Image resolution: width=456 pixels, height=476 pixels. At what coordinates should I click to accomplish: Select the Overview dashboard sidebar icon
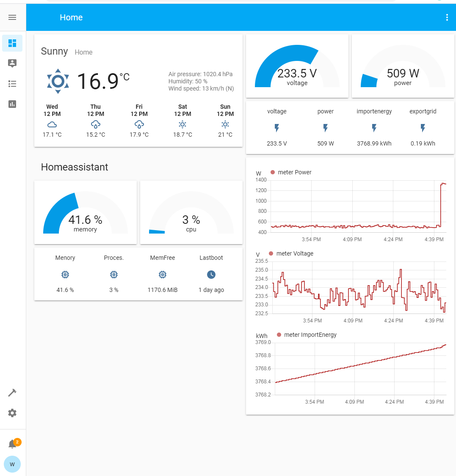coord(12,43)
